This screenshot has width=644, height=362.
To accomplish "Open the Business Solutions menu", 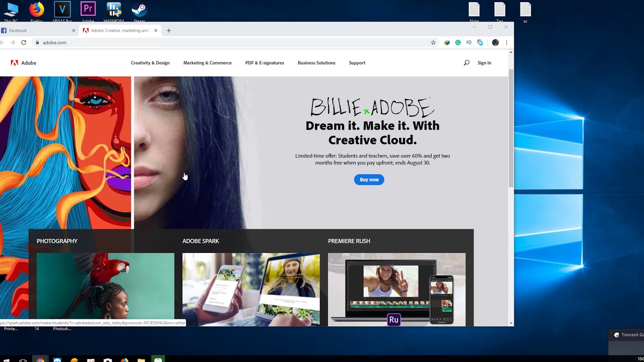I will [x=316, y=63].
